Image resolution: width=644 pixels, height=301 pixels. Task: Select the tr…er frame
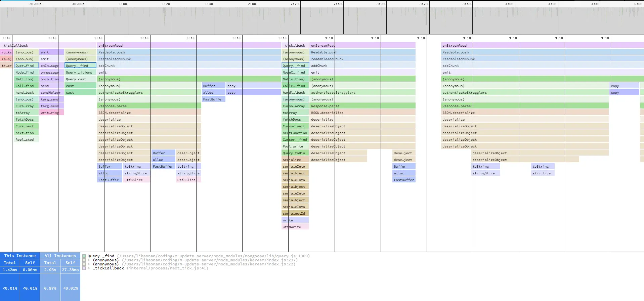[6, 66]
